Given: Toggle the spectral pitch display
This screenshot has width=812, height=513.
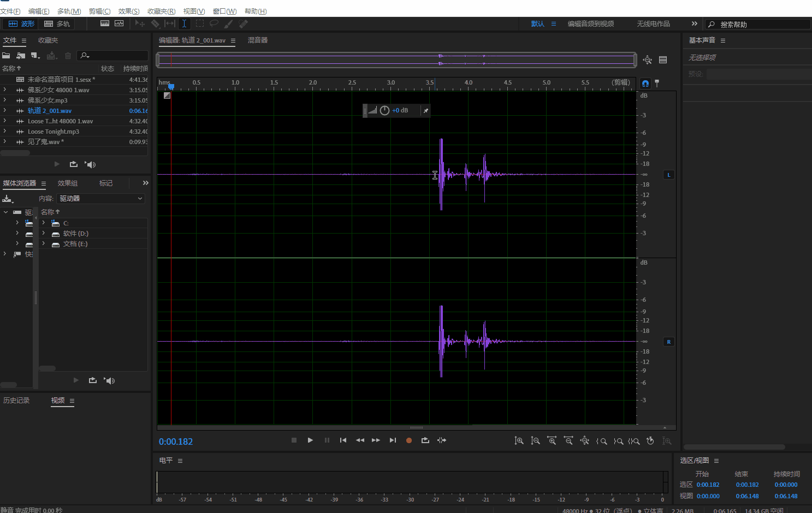Looking at the screenshot, I should click(x=119, y=23).
